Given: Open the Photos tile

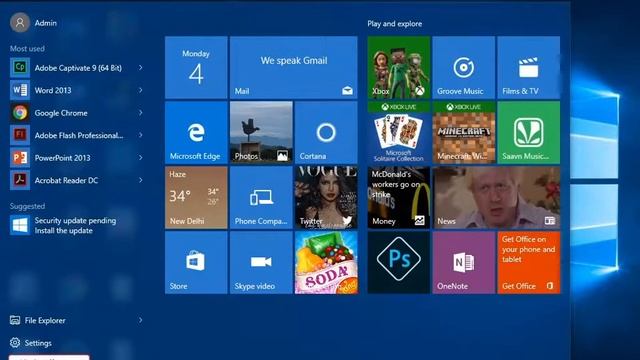Looking at the screenshot, I should 261,133.
